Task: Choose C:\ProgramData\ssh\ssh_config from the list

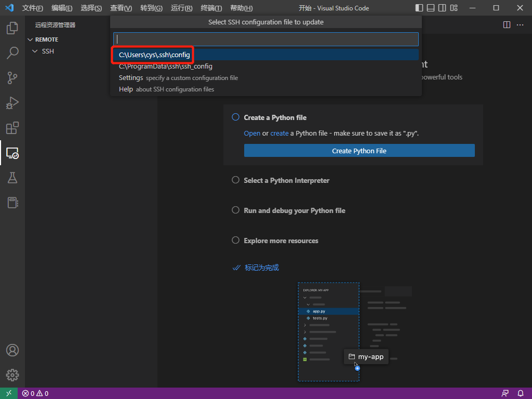Action: coord(165,66)
